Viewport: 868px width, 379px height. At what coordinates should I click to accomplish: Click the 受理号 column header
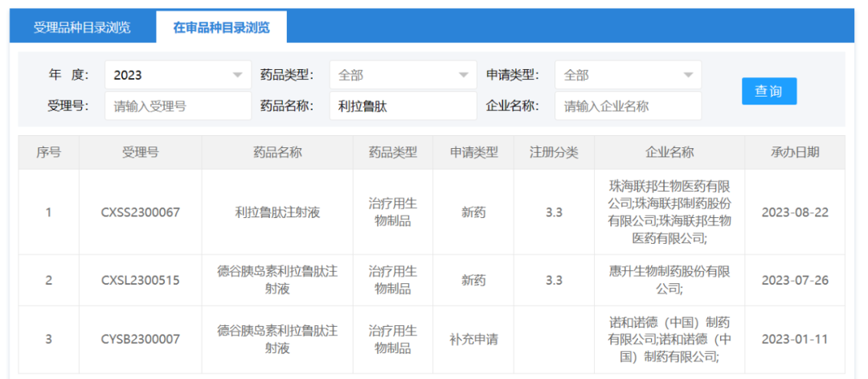(x=140, y=152)
